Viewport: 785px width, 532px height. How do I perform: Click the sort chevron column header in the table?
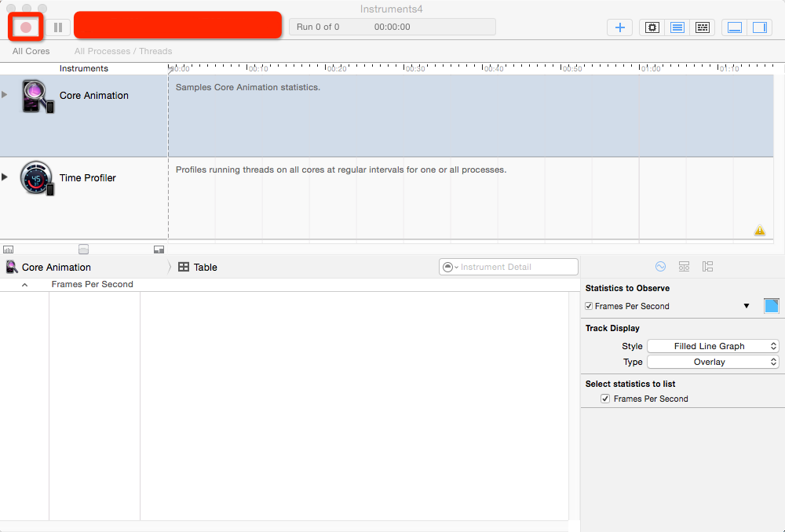click(x=24, y=284)
